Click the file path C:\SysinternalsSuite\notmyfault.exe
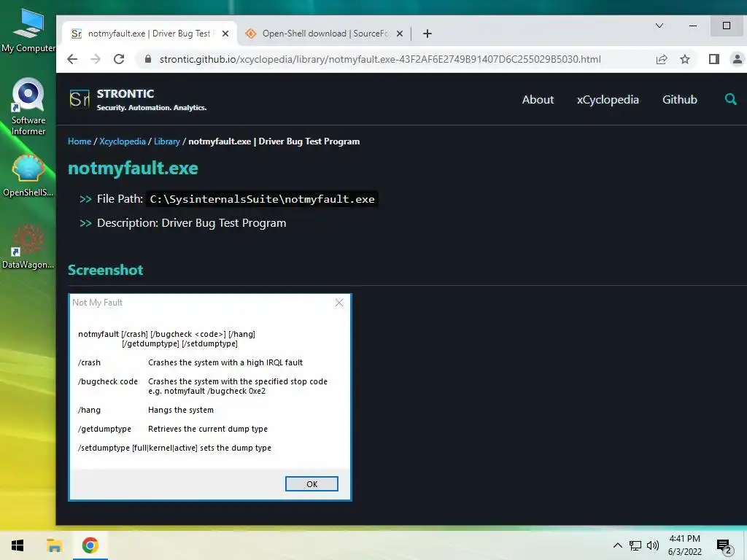Image resolution: width=747 pixels, height=560 pixels. [x=262, y=199]
